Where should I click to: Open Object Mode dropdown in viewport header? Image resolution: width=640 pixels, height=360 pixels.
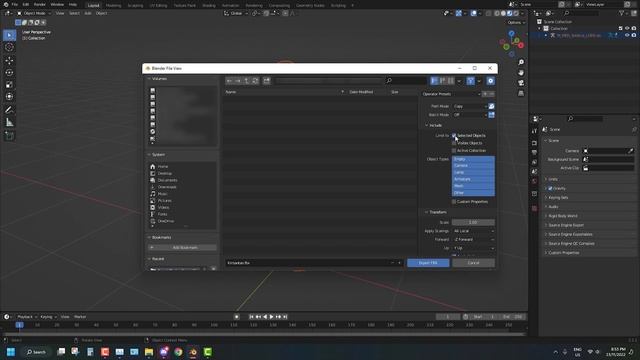coord(34,13)
